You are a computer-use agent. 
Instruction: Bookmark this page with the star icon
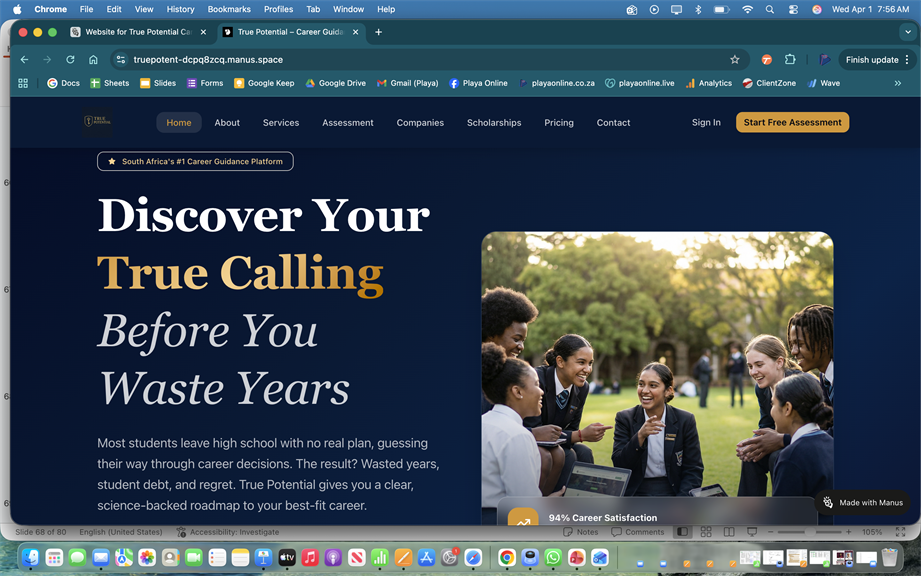click(735, 59)
